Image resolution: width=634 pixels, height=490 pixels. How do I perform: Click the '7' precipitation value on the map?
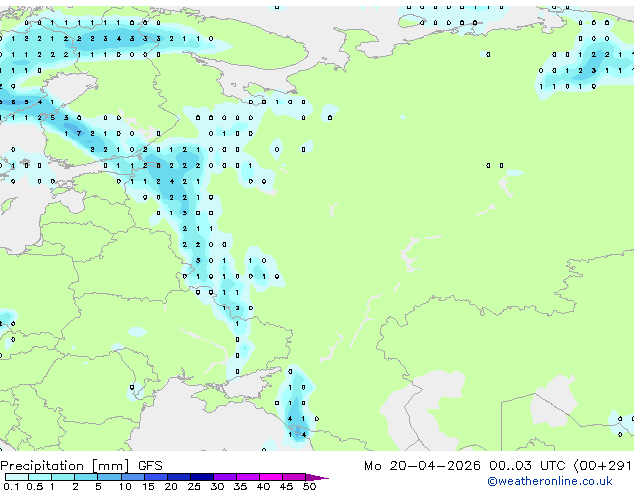point(79,133)
